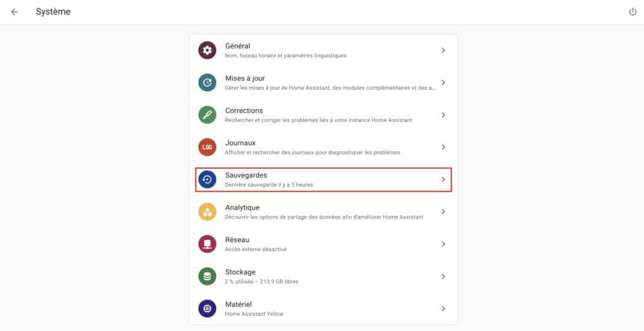The height and width of the screenshot is (331, 644).
Task: Open the power restart menu icon
Action: pyautogui.click(x=633, y=12)
